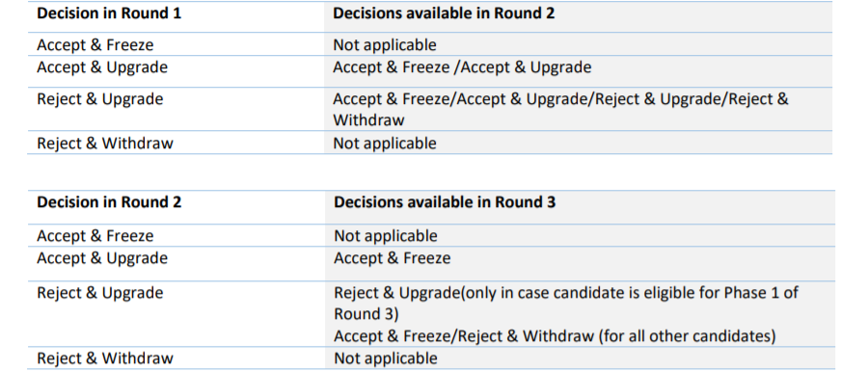Click 'Accept & Freeze' in Round 3 decisions column
Viewport: 868px width, 371px height.
(x=393, y=258)
